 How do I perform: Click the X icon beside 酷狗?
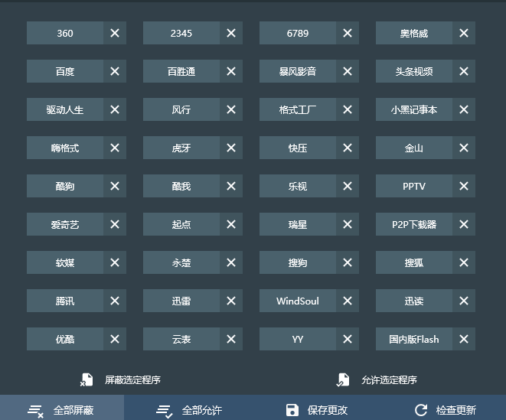click(115, 186)
